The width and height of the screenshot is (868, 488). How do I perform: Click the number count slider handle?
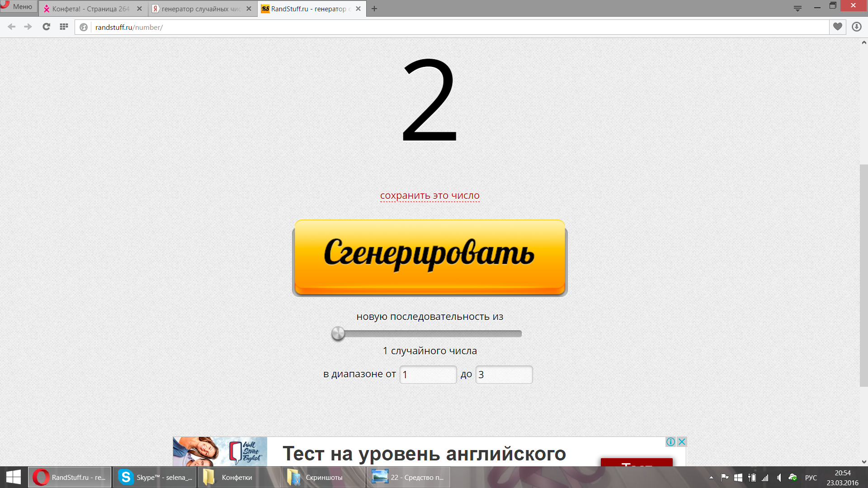[x=338, y=333]
